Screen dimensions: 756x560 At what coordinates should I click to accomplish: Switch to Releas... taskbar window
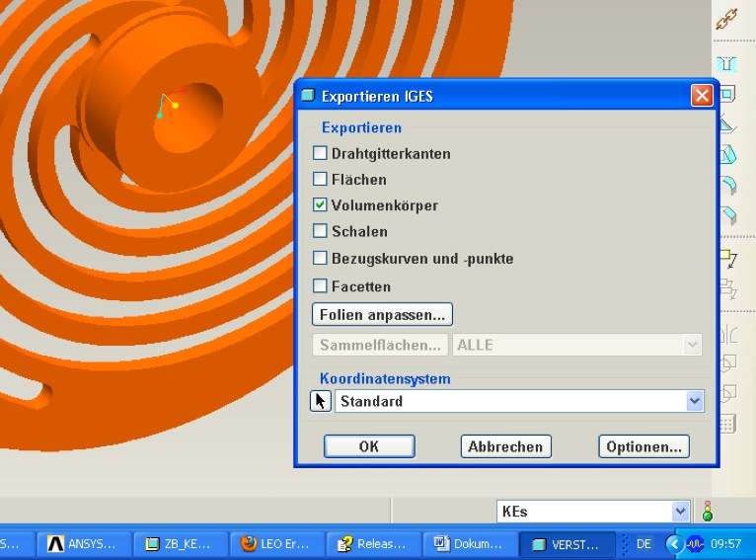point(374,544)
